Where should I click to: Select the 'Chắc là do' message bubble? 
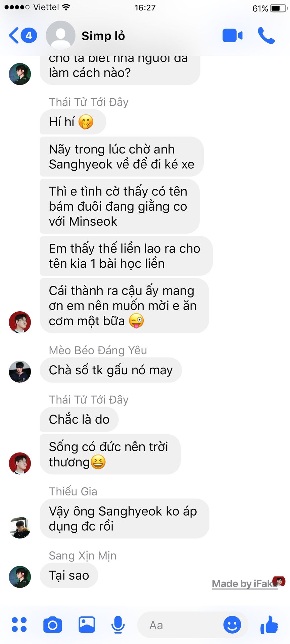click(x=79, y=419)
